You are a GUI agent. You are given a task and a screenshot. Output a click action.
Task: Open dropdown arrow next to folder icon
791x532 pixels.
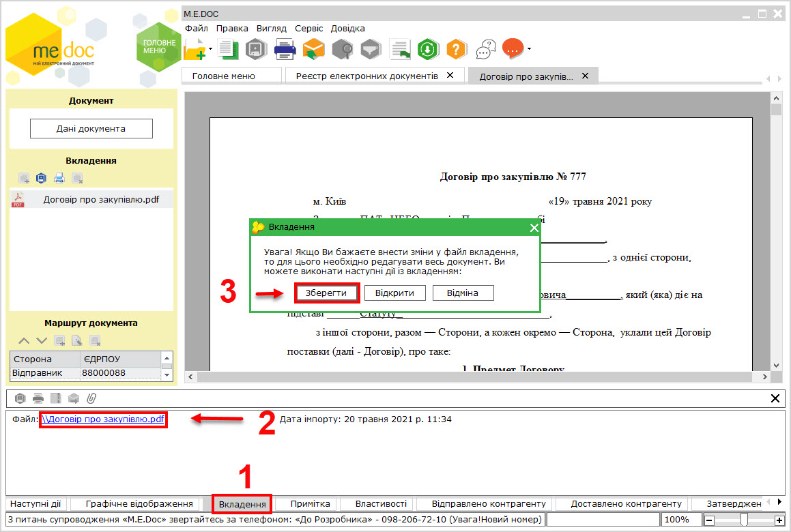click(x=210, y=49)
